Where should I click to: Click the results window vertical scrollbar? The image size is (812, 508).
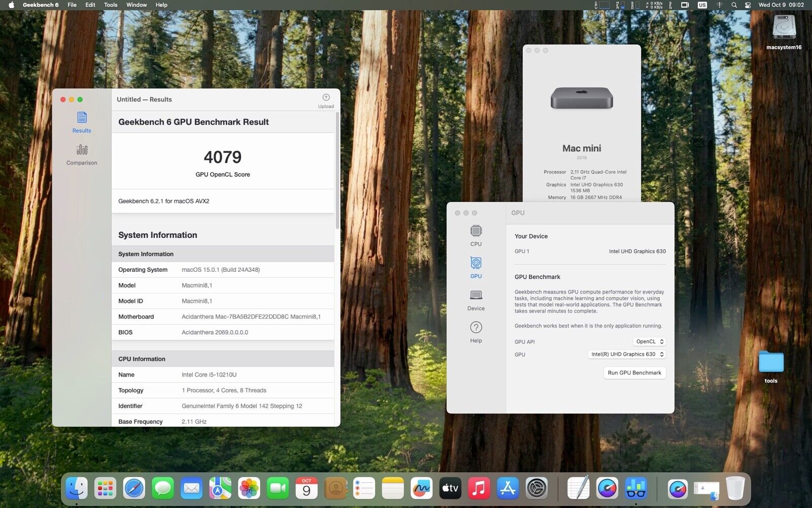[x=337, y=170]
